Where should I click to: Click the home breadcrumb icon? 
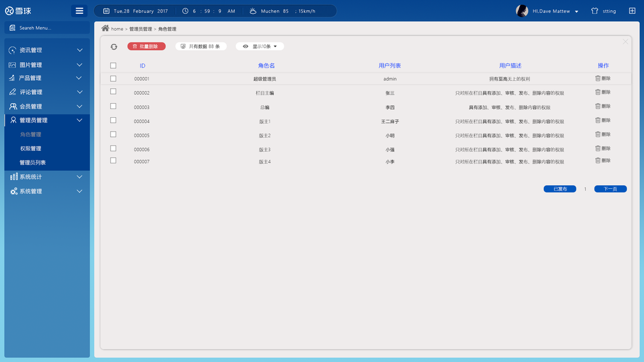pos(105,28)
